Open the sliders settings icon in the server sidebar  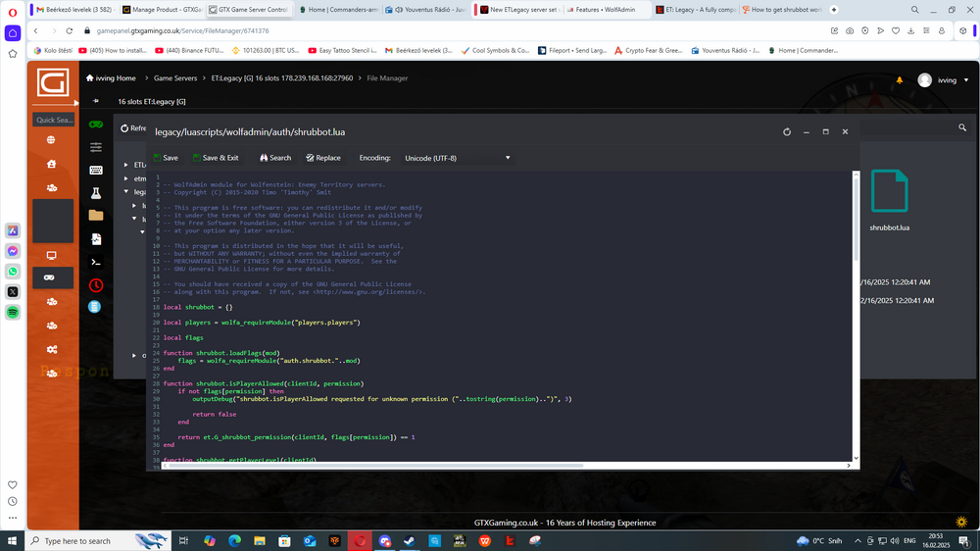[x=96, y=147]
